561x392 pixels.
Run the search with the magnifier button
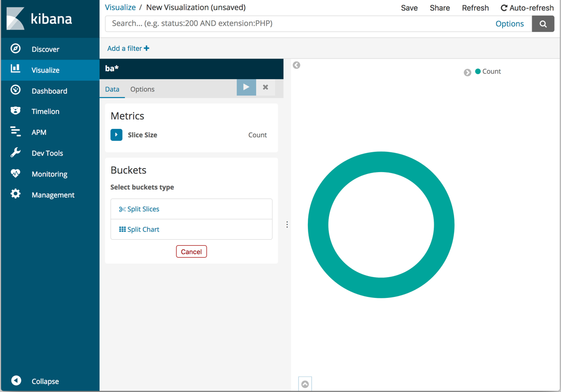pos(543,23)
